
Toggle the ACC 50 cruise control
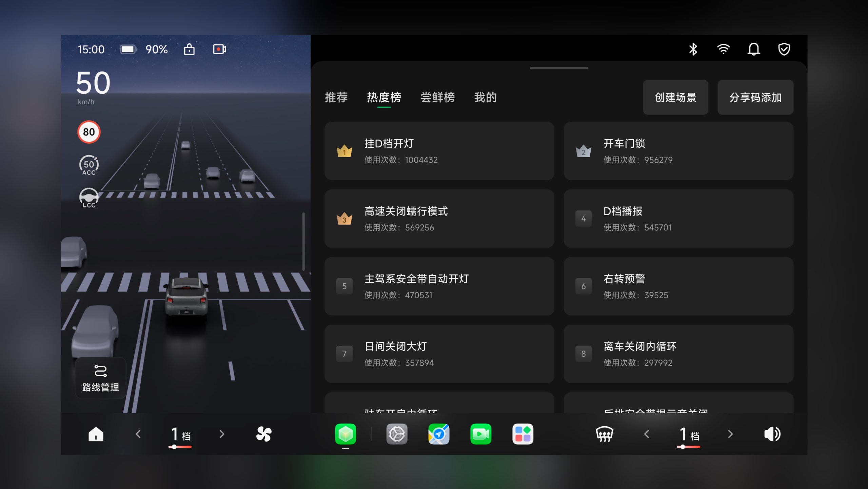(89, 165)
